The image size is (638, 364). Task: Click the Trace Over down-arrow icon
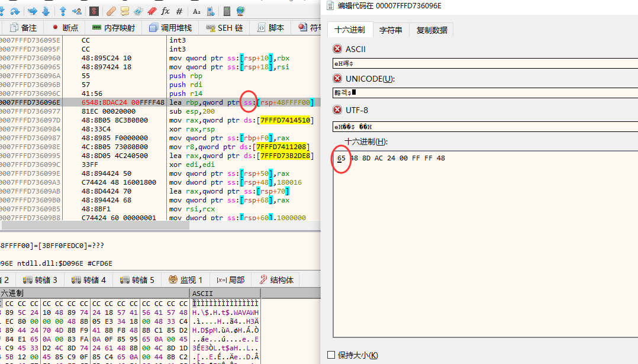(46, 11)
